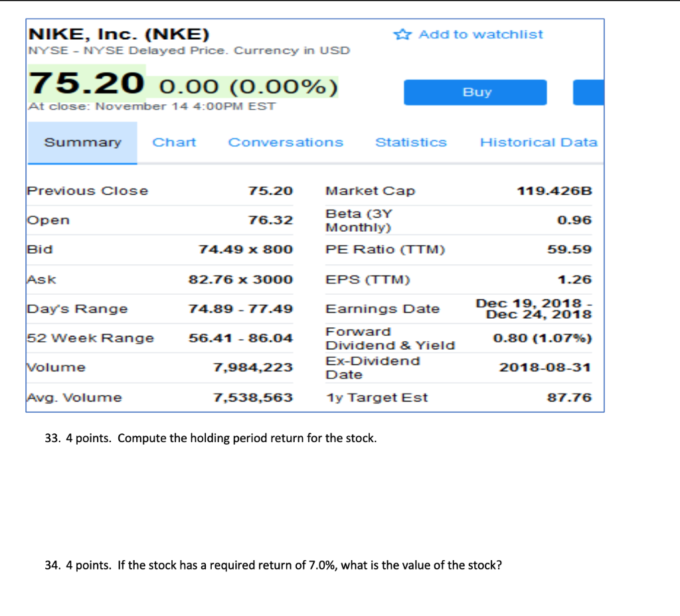Click the Forward Dividend value 0.80 (1.07%)
The image size is (680, 616).
543,338
